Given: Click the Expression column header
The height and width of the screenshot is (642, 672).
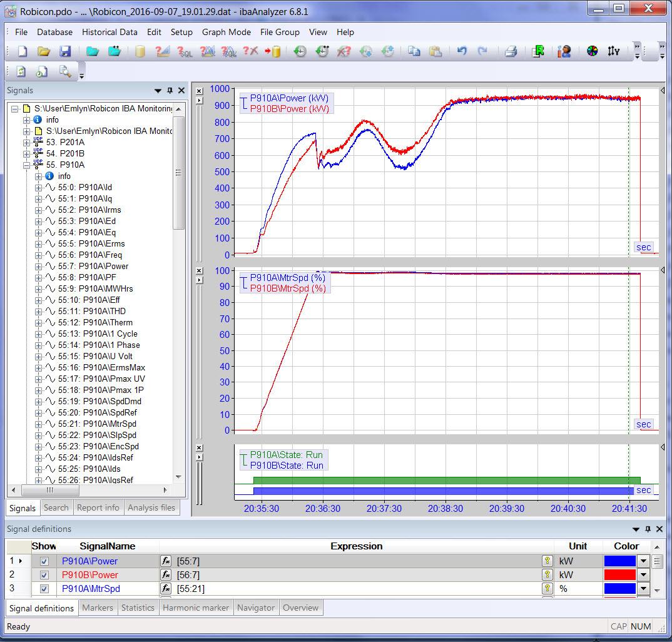Looking at the screenshot, I should (x=356, y=546).
